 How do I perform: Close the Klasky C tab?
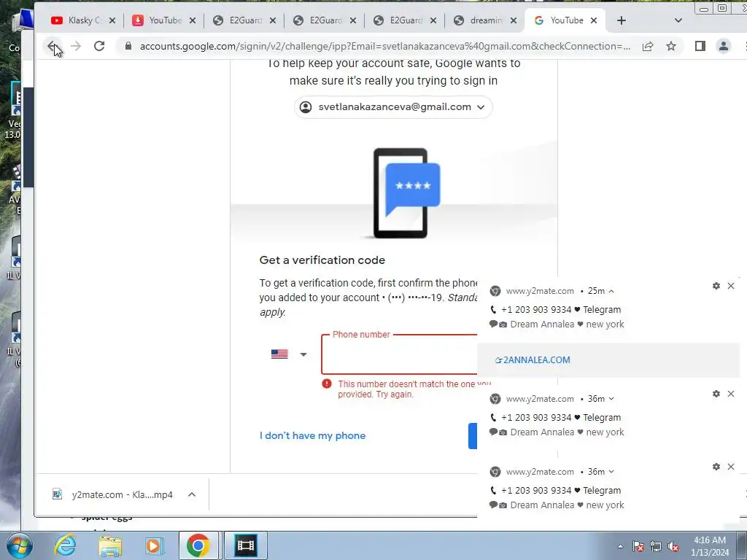coord(112,20)
